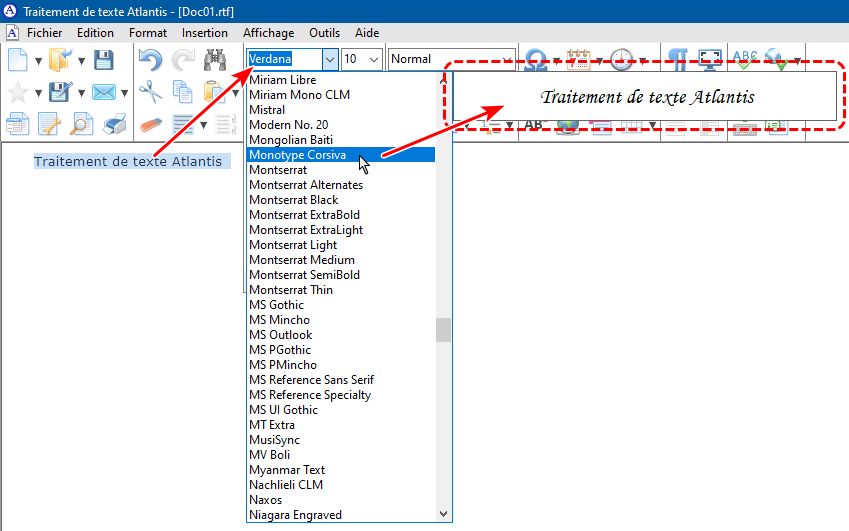This screenshot has height=531, width=849.
Task: Clear formatting with the eraser icon
Action: (151, 125)
